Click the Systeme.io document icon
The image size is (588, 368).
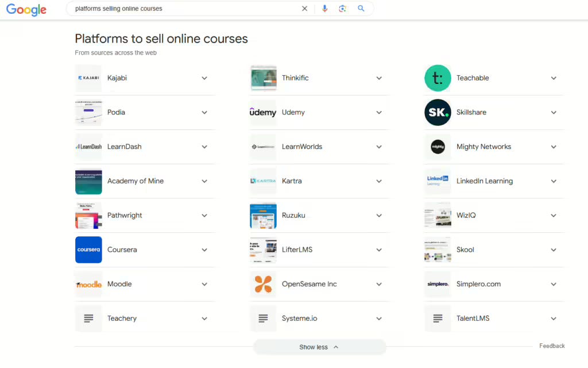pyautogui.click(x=263, y=319)
